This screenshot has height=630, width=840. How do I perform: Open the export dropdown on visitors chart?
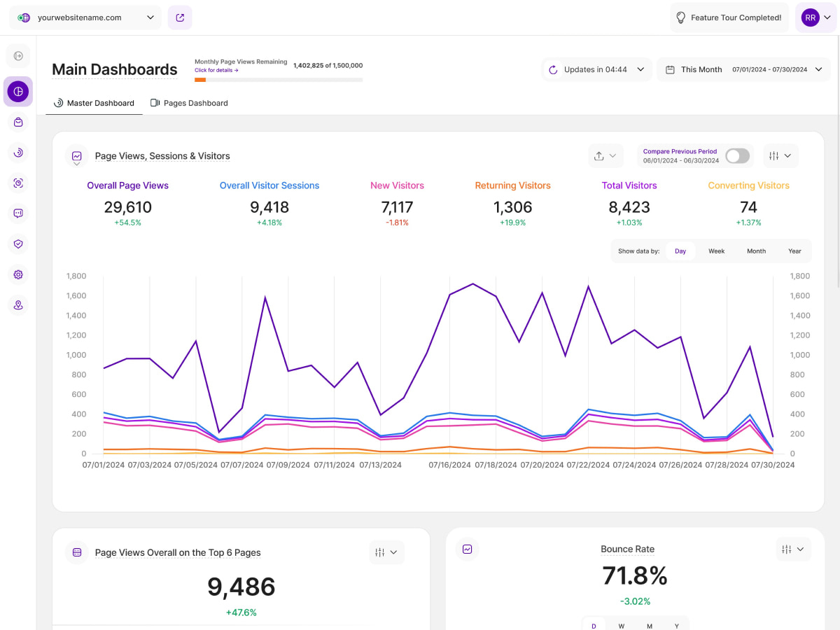(x=605, y=156)
